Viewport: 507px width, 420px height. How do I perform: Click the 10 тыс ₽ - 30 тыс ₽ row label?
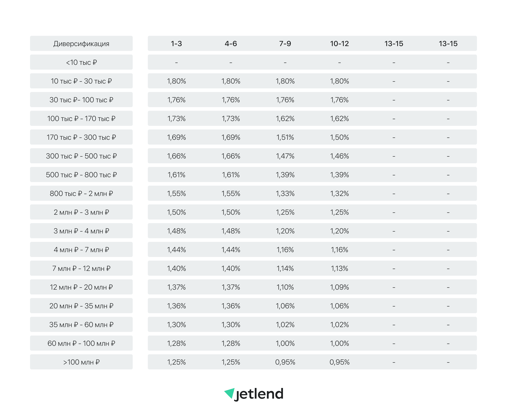[x=81, y=81]
